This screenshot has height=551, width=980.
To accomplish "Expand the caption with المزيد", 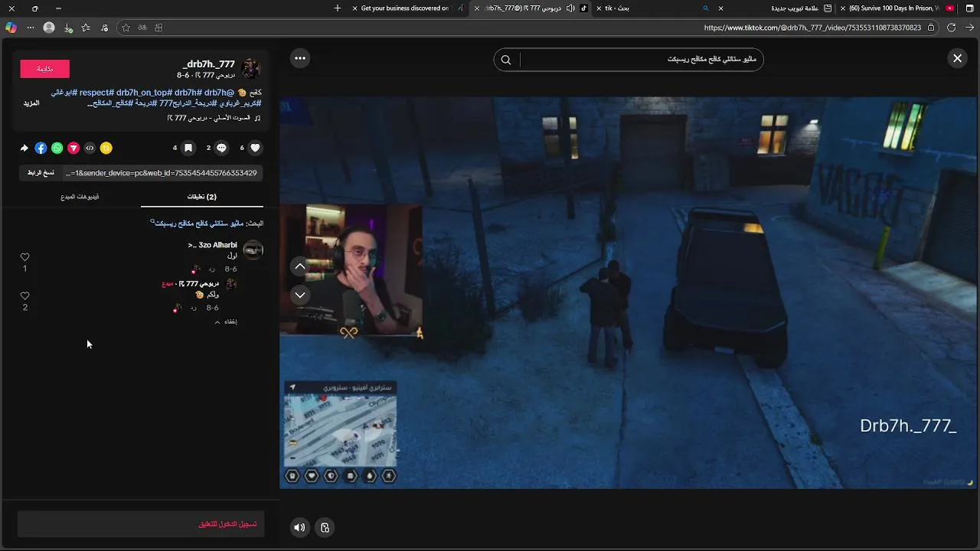I will tap(31, 103).
